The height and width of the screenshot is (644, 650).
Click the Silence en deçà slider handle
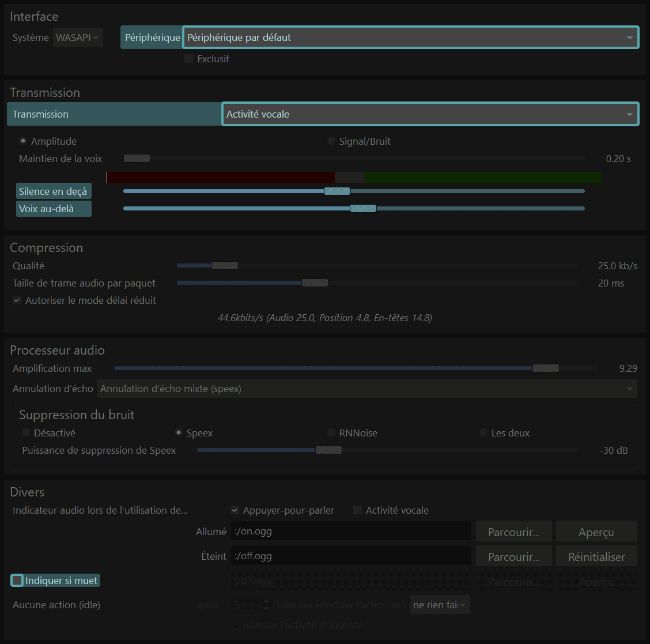(337, 191)
